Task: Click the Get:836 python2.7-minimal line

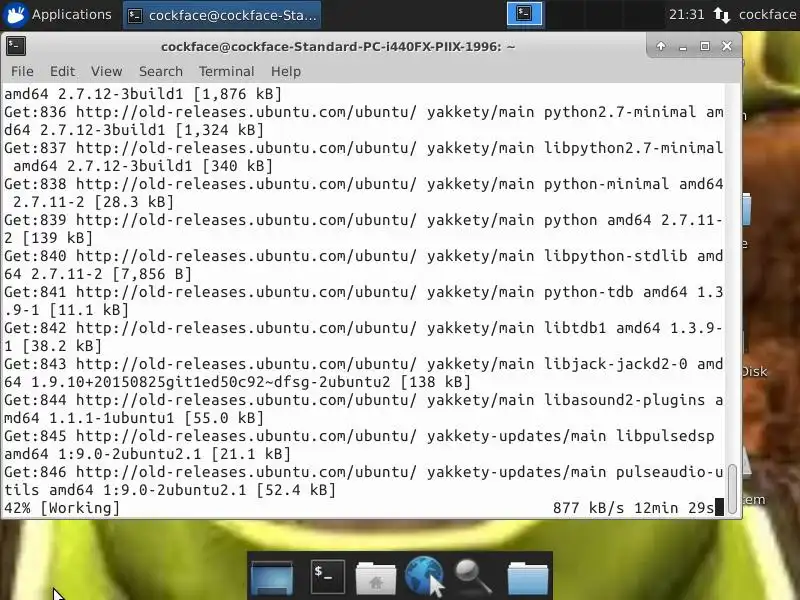Action: coord(363,121)
